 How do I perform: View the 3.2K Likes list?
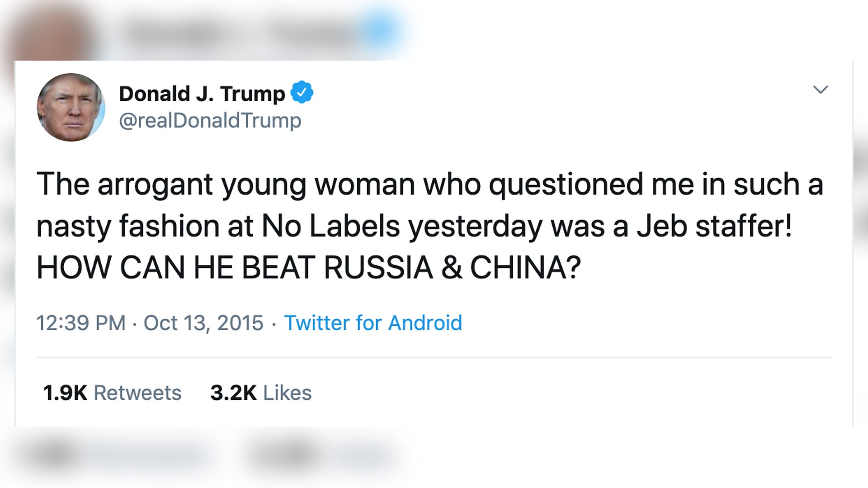pos(260,392)
